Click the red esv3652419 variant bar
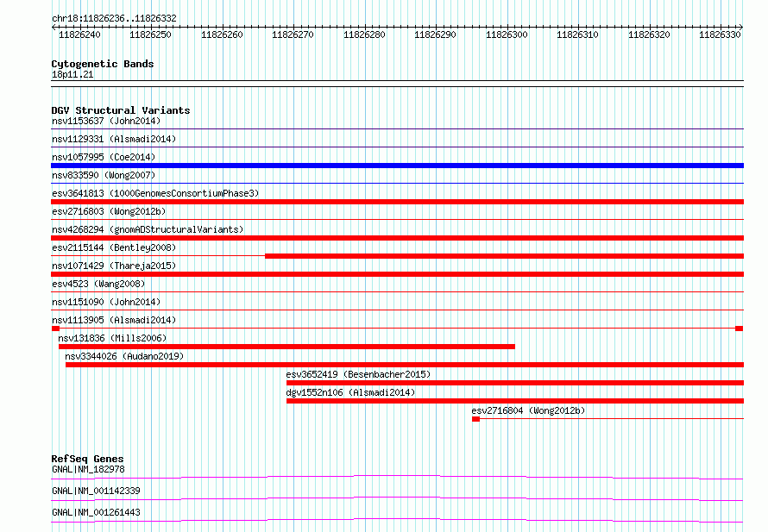Screen dimensions: 768x532 tap(515, 383)
